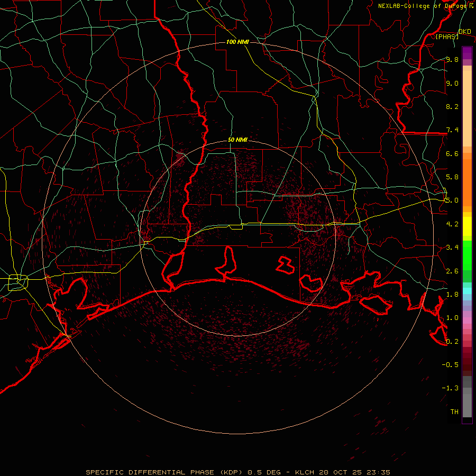Screen dimensions: 476x476
Task: Pick the light peach band on the color bar
Action: 467,108
